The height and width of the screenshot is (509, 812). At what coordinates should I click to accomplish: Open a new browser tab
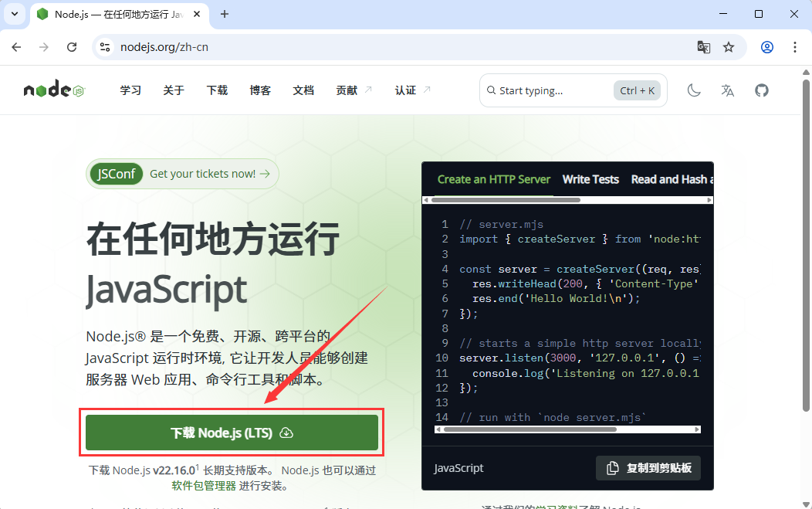[225, 14]
